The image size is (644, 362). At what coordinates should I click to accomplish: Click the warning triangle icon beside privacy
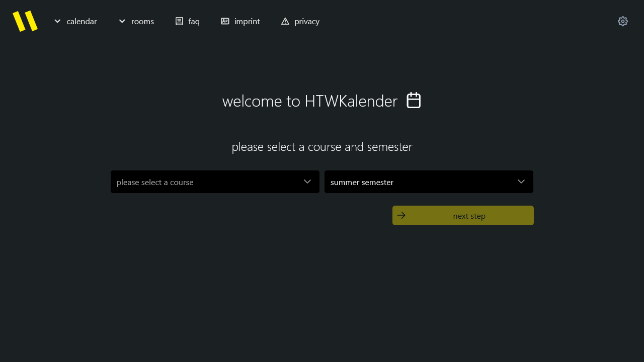click(285, 21)
